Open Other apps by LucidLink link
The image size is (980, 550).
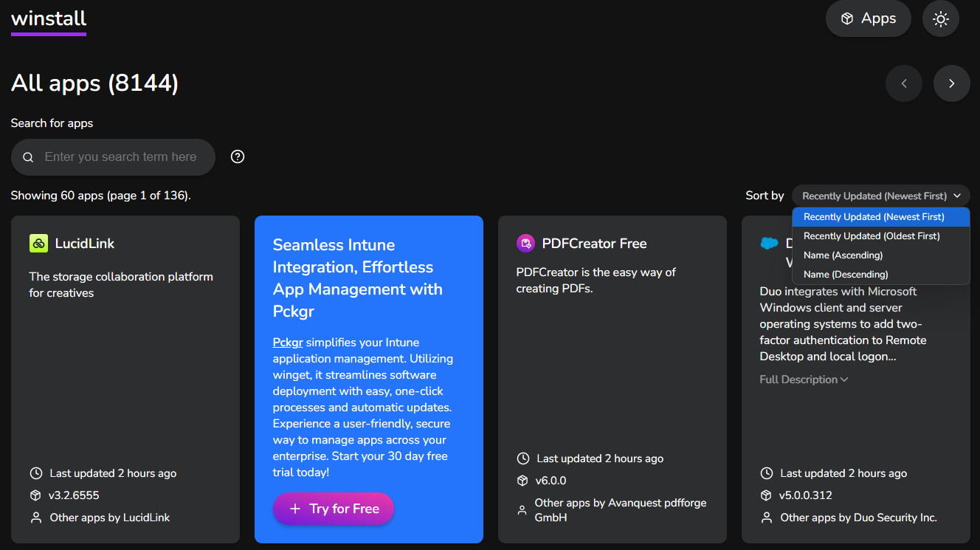110,518
